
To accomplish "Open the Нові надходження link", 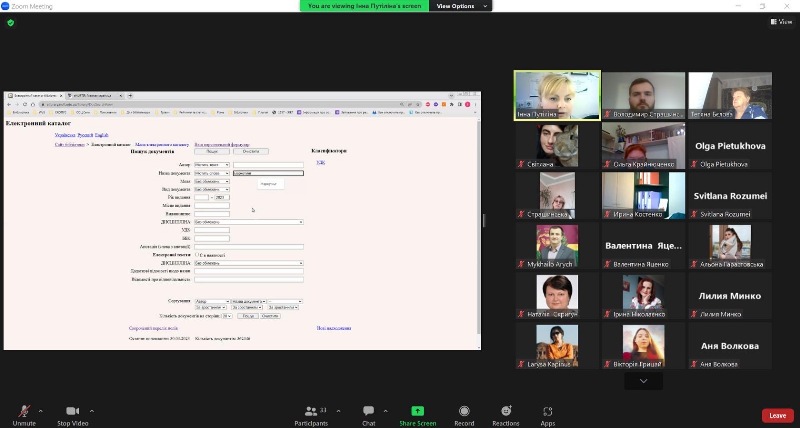I will coord(334,328).
